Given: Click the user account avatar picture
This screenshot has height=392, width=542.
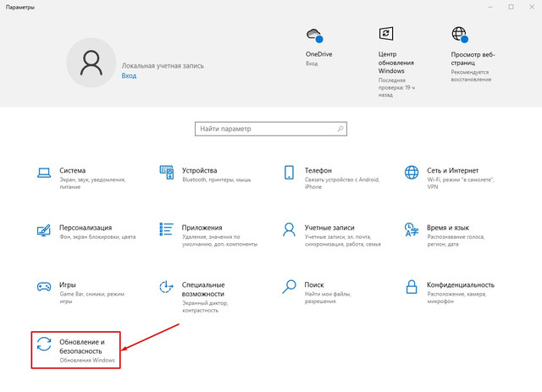Looking at the screenshot, I should tap(91, 65).
